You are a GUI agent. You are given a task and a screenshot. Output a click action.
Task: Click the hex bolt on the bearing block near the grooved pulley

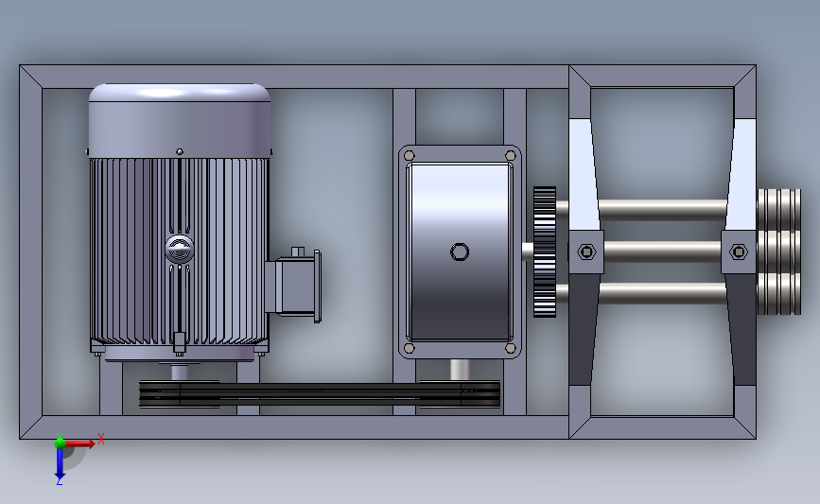[x=739, y=252]
